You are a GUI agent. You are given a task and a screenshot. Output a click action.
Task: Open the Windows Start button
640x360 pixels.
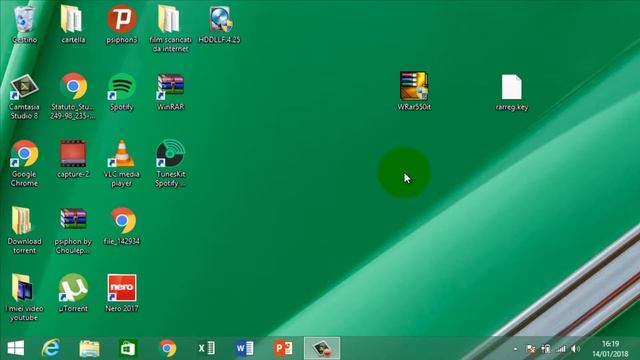(x=16, y=349)
